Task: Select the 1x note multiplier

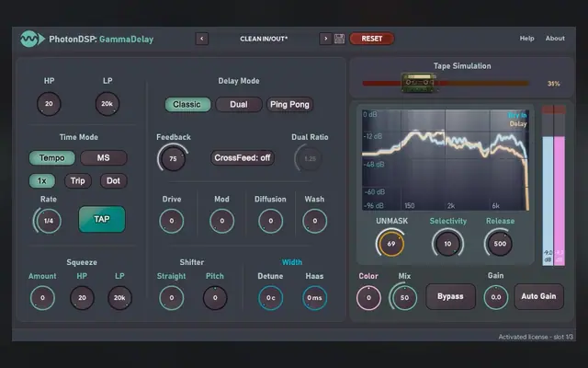Action: tap(42, 180)
